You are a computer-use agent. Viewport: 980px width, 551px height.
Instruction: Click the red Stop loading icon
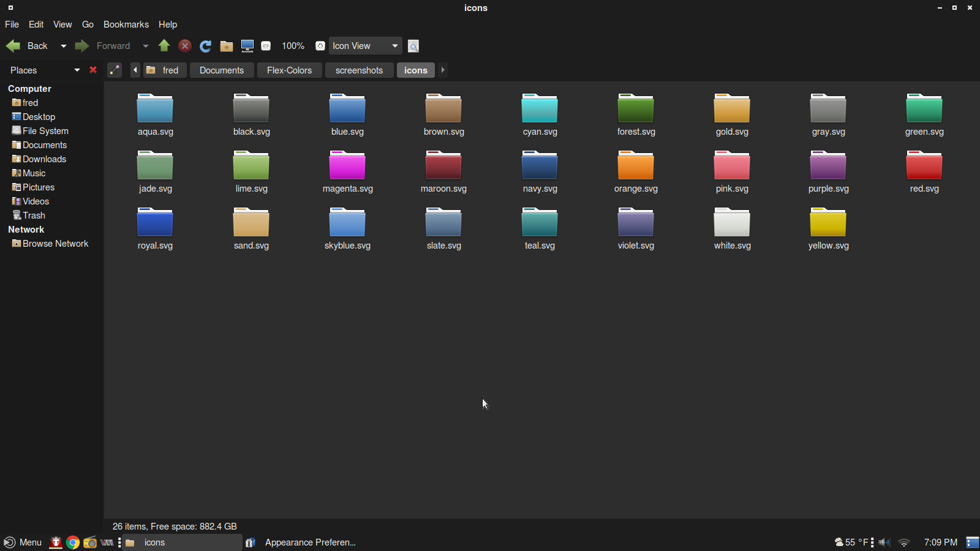tap(185, 46)
